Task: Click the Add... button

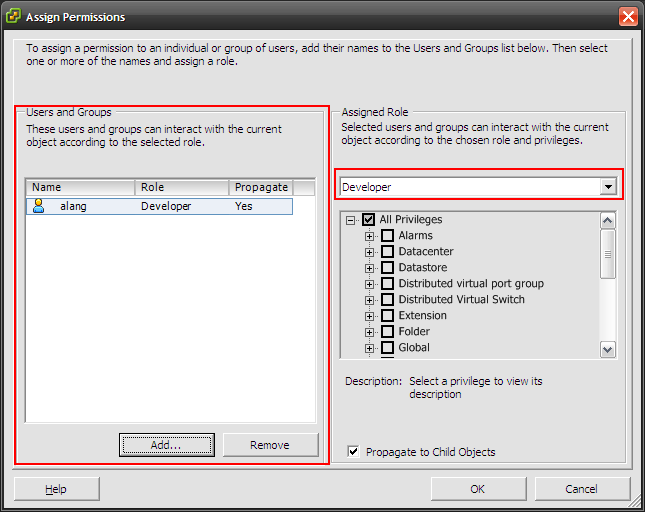Action: tap(167, 445)
